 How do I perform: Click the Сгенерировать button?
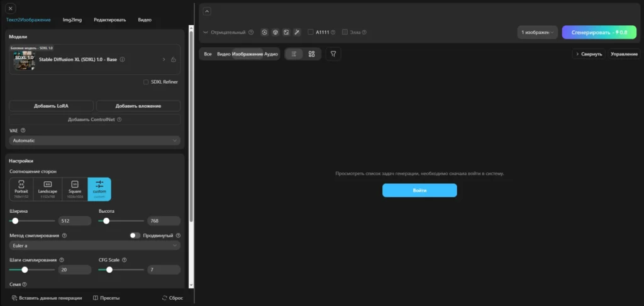(x=599, y=32)
